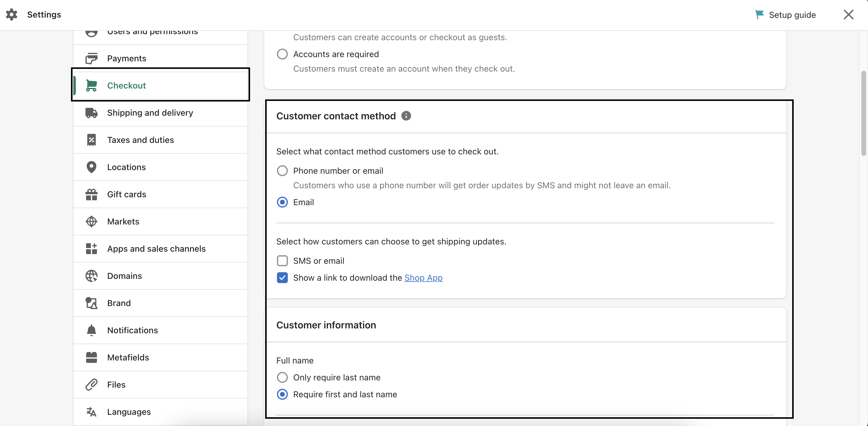Choose Only require last name
The image size is (868, 426).
point(282,377)
